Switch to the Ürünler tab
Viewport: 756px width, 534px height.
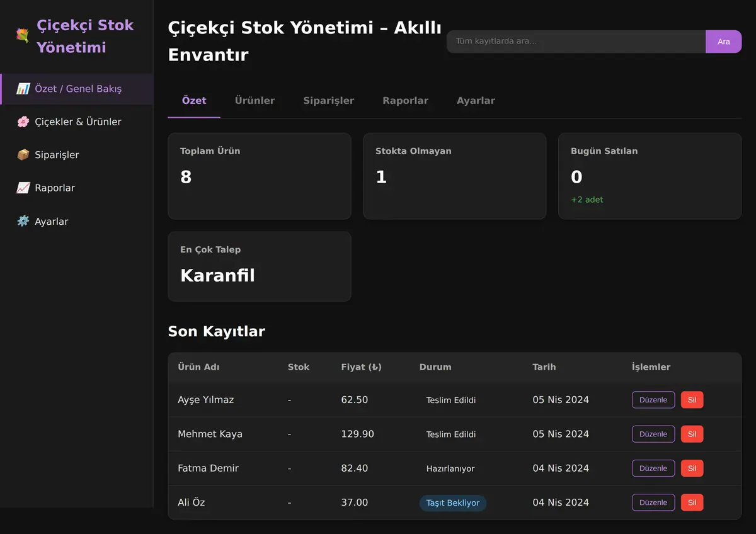click(255, 101)
